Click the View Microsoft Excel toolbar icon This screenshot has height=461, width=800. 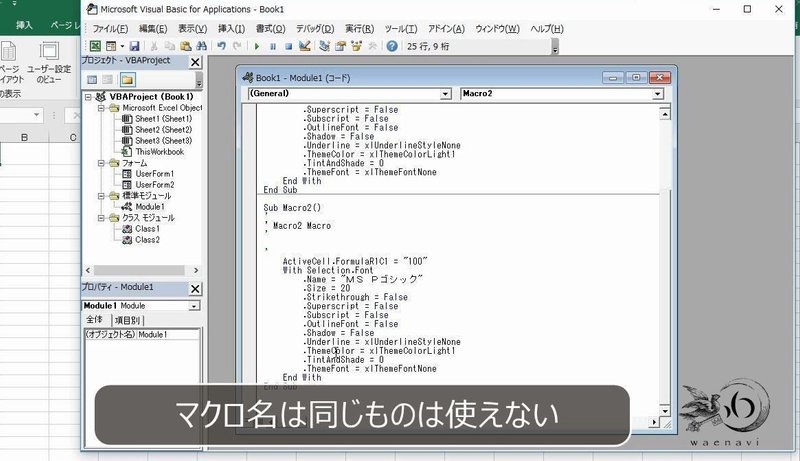click(95, 46)
